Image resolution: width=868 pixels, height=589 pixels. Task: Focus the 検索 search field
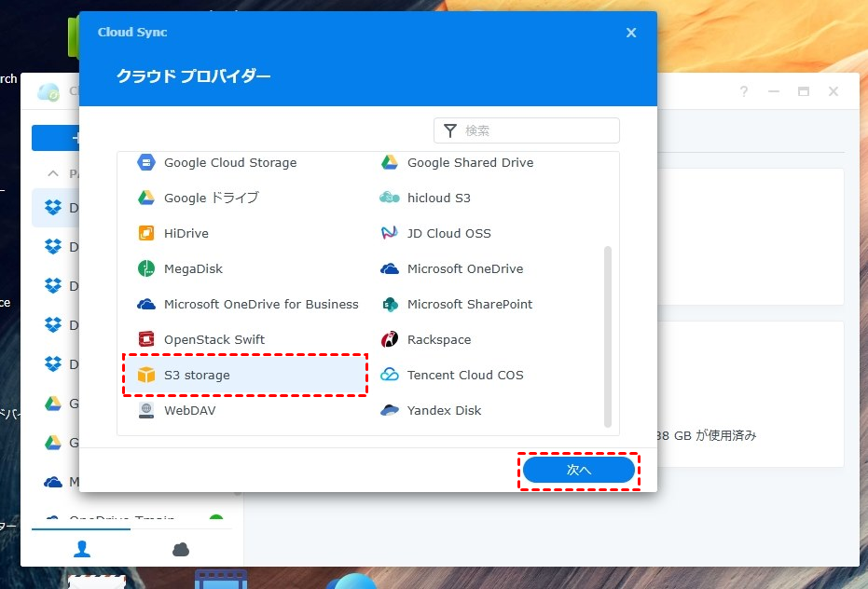pyautogui.click(x=527, y=130)
